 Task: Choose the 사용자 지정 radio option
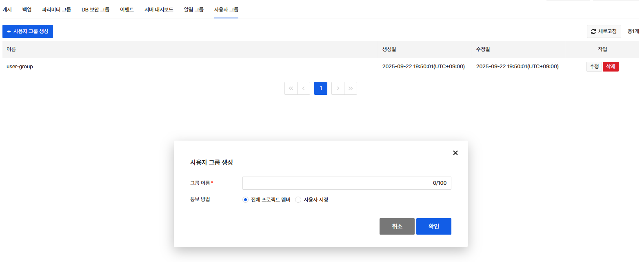pyautogui.click(x=298, y=200)
